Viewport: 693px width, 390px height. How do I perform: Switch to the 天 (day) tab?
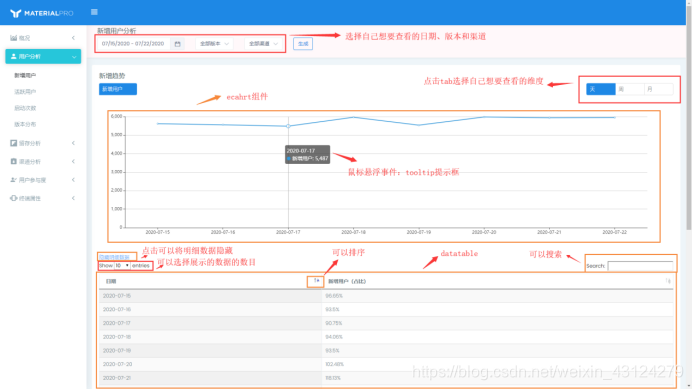pos(601,89)
